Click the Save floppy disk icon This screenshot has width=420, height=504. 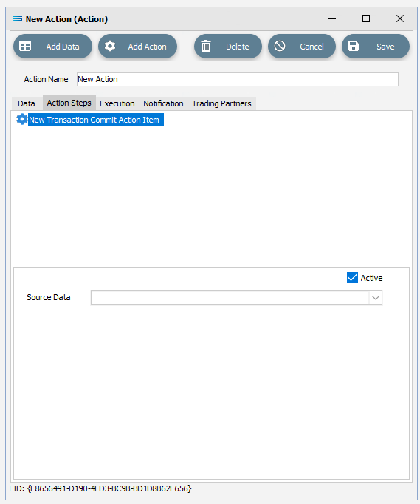pyautogui.click(x=354, y=46)
